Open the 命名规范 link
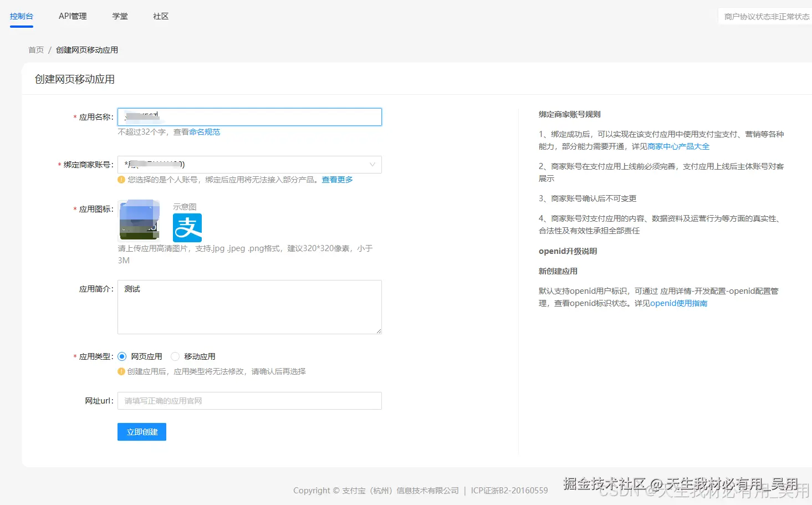Viewport: 812px width, 505px height. 204,131
